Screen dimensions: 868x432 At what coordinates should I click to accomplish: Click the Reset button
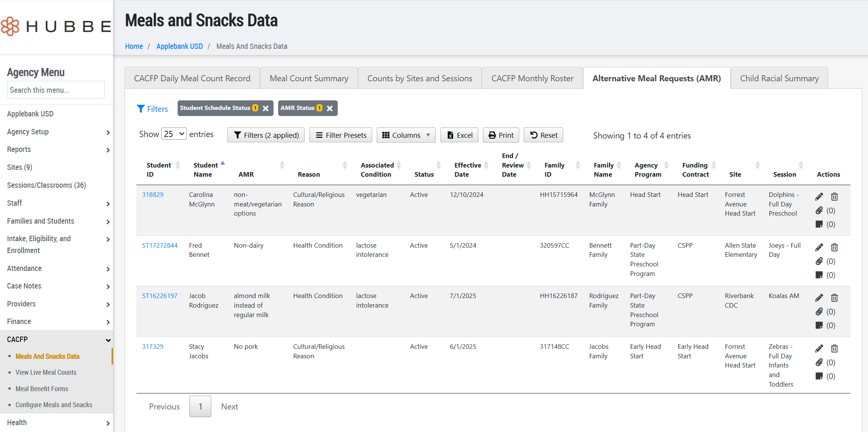[x=543, y=135]
